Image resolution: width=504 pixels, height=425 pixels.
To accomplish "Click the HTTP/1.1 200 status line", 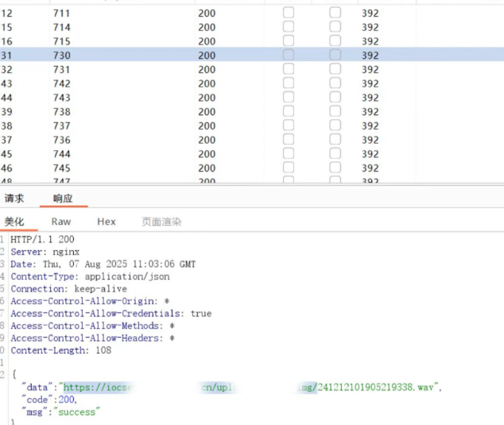I will coord(42,239).
